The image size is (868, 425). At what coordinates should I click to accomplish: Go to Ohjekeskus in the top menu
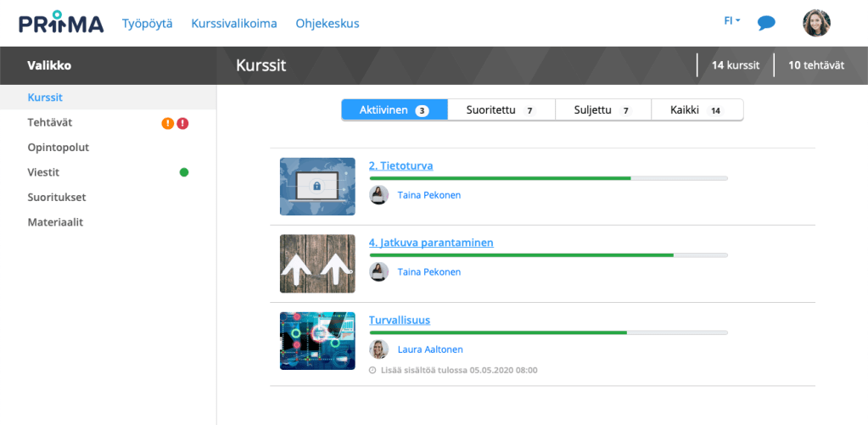point(328,24)
